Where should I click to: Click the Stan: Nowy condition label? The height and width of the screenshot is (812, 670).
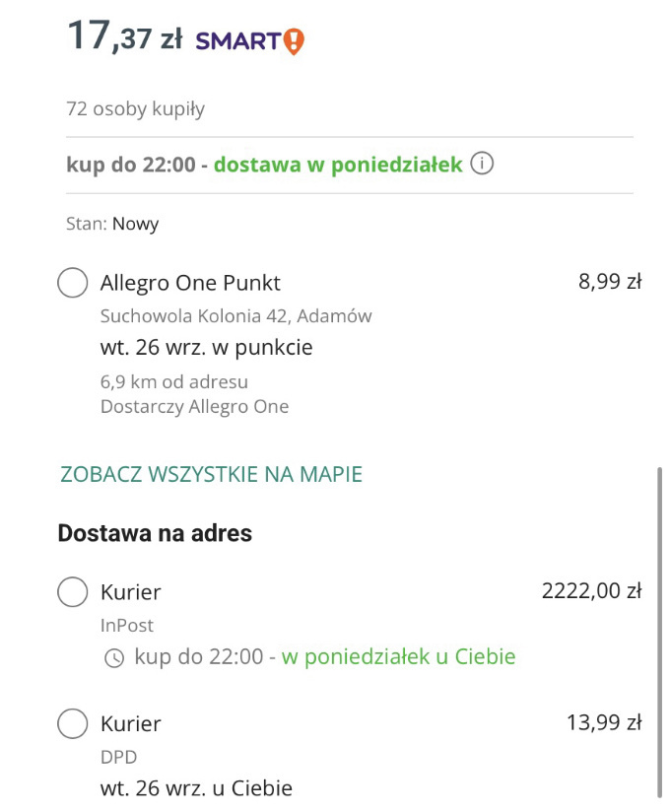point(112,224)
